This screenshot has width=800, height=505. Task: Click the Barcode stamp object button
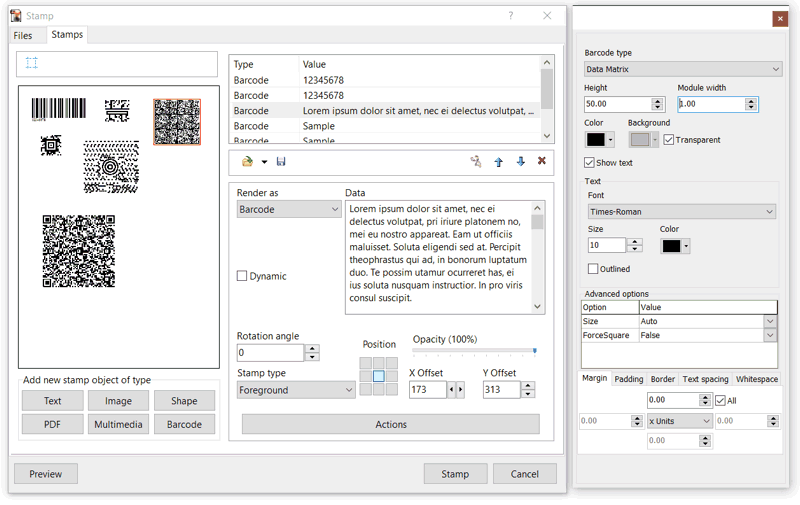(x=184, y=424)
